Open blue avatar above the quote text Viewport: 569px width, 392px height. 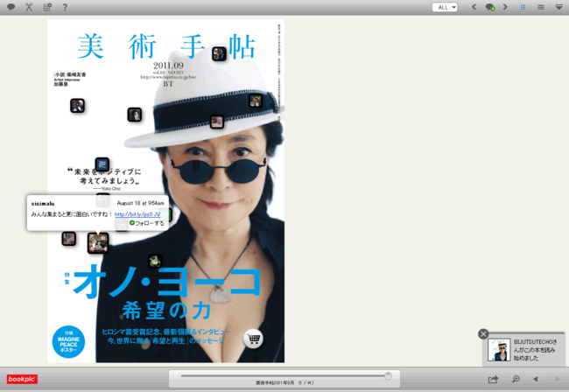[102, 164]
